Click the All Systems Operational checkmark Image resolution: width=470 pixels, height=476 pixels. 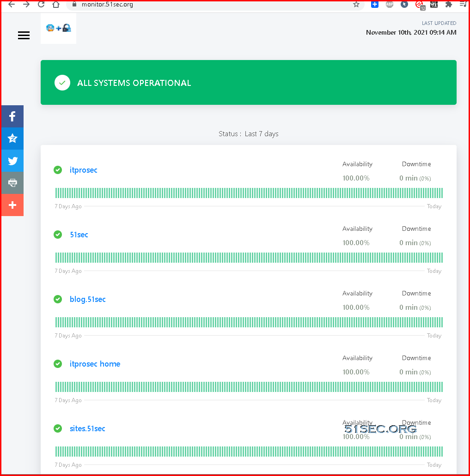tap(62, 83)
